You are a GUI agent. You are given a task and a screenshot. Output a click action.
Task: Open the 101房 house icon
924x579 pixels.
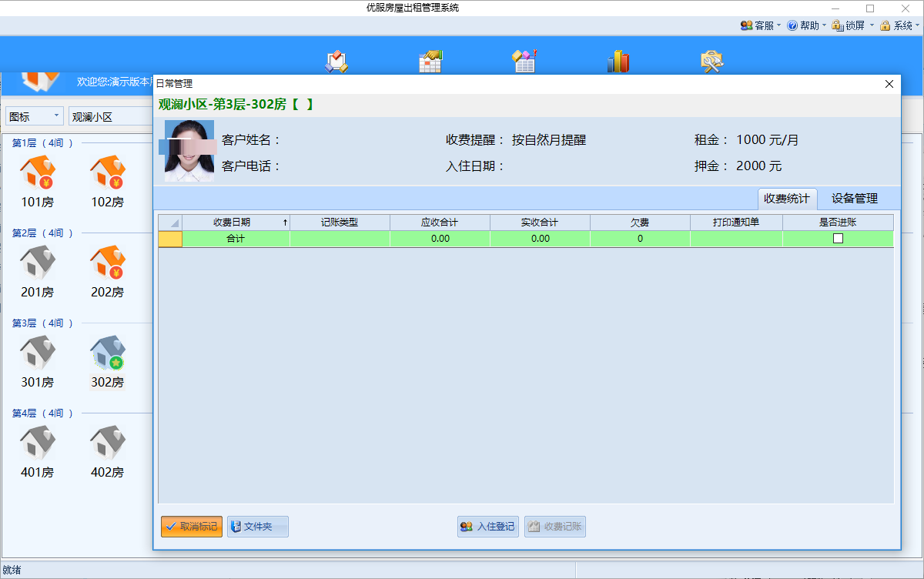coord(37,173)
